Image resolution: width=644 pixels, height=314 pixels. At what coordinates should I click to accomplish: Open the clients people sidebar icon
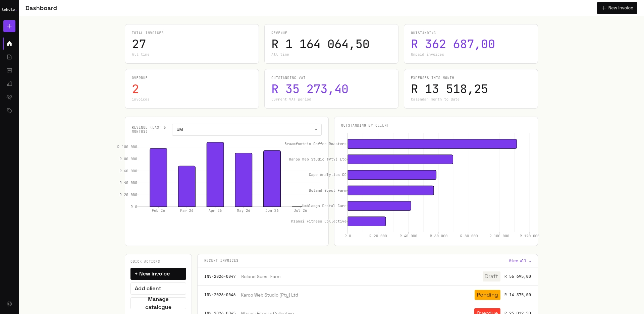pyautogui.click(x=9, y=97)
